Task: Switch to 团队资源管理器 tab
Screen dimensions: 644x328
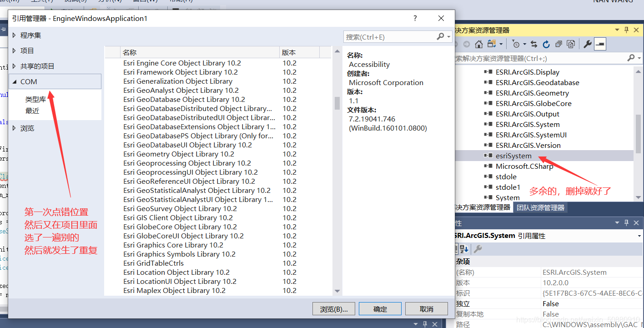Action: click(541, 207)
